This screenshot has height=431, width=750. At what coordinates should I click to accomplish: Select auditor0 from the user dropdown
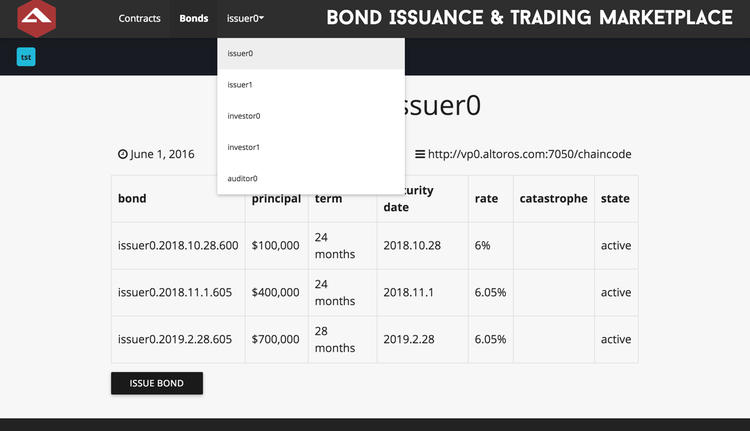(x=311, y=178)
